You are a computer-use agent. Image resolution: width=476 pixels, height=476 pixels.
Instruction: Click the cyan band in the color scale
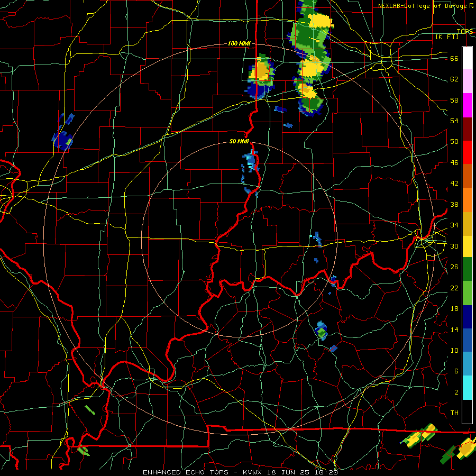(467, 388)
